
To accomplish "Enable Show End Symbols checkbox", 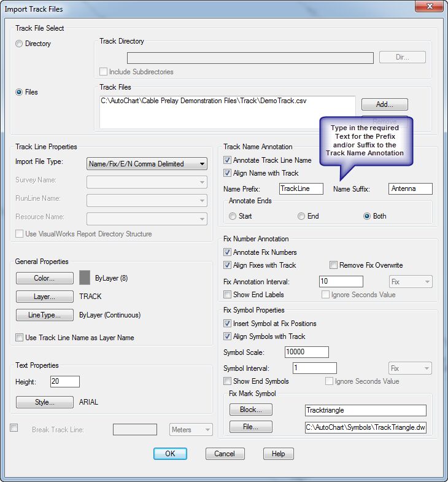I will (x=227, y=381).
